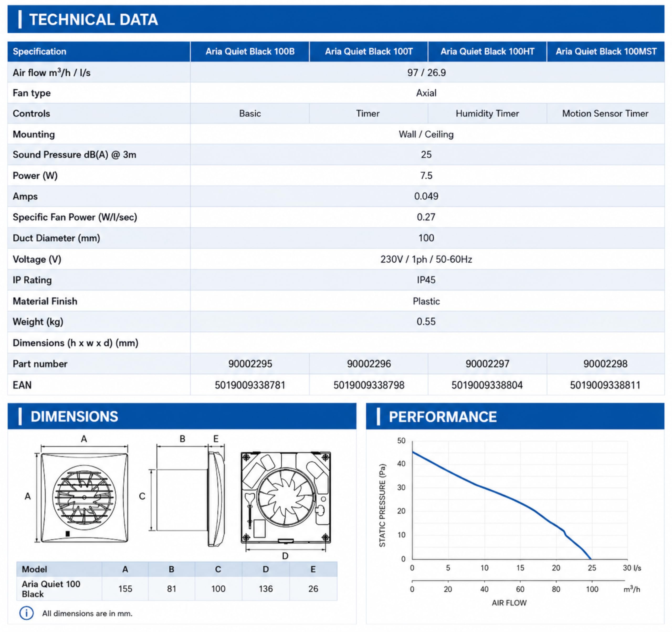The image size is (672, 632).
Task: Select part number 90002298
Action: tap(605, 364)
